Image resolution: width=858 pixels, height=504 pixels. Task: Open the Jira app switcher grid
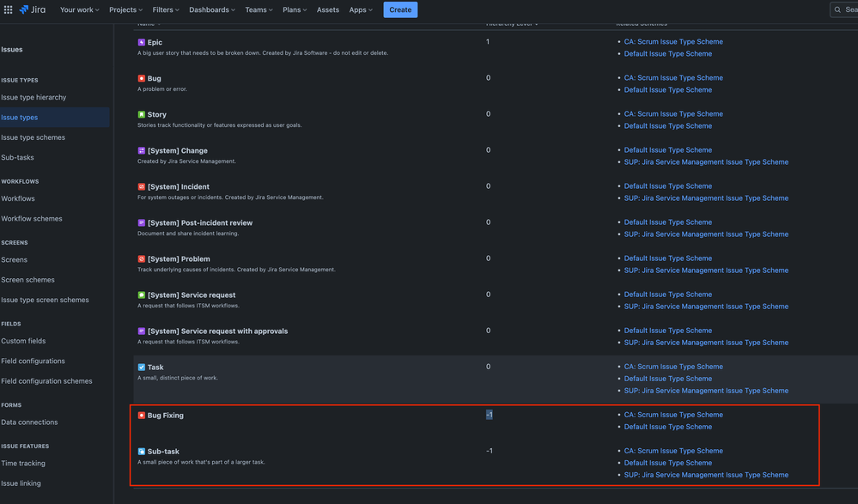click(7, 8)
